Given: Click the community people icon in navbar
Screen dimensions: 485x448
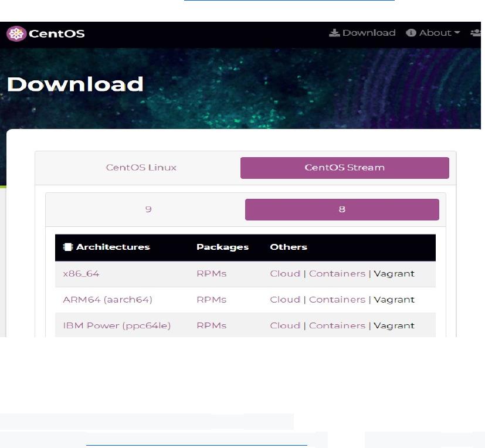Looking at the screenshot, I should pos(476,33).
